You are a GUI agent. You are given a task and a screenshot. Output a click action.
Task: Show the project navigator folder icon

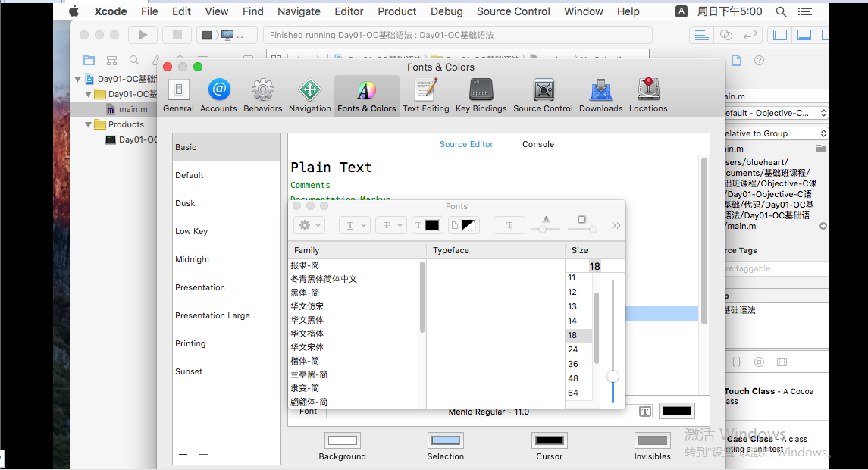coord(89,61)
